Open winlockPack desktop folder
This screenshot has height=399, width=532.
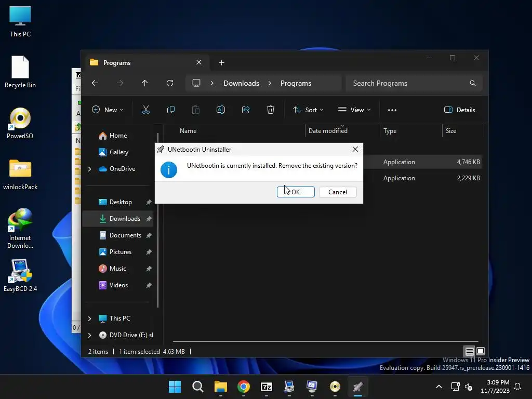[x=20, y=174]
